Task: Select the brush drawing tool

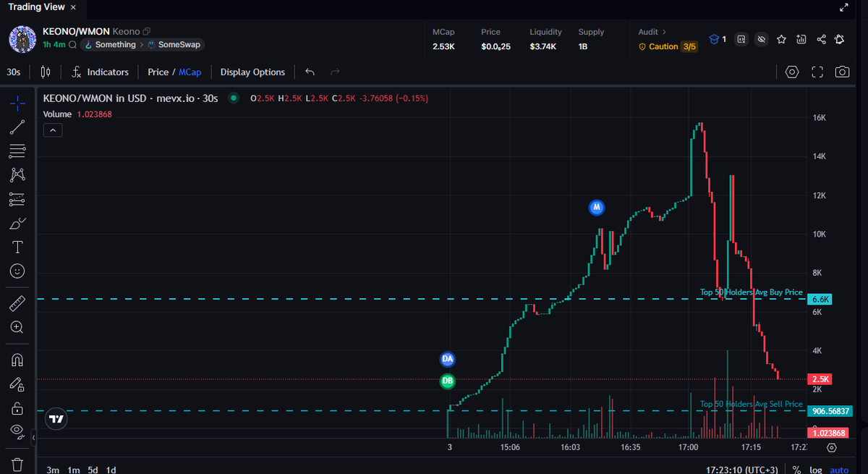Action: click(18, 223)
